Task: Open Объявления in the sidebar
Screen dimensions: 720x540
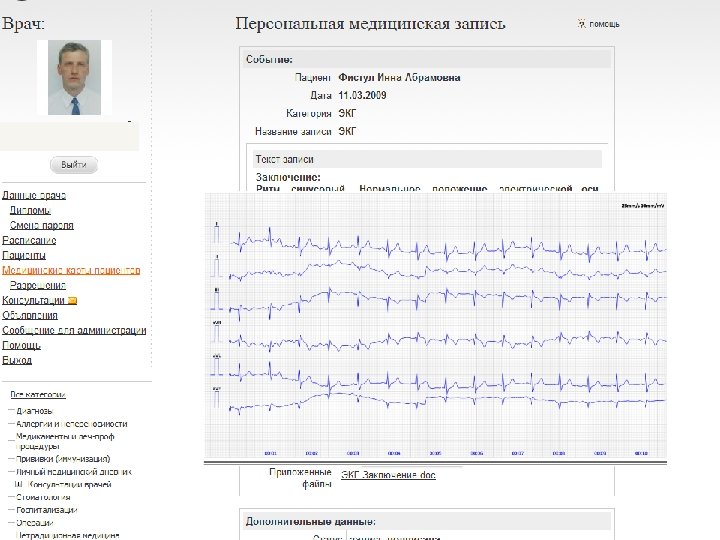Action: (30, 315)
